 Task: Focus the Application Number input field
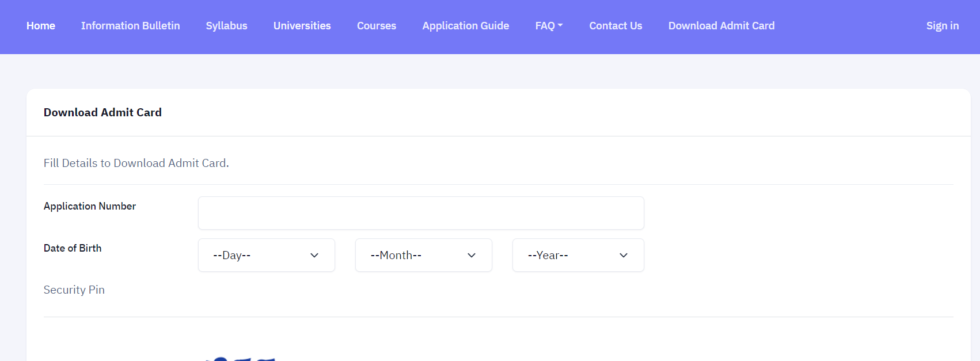[x=421, y=213]
